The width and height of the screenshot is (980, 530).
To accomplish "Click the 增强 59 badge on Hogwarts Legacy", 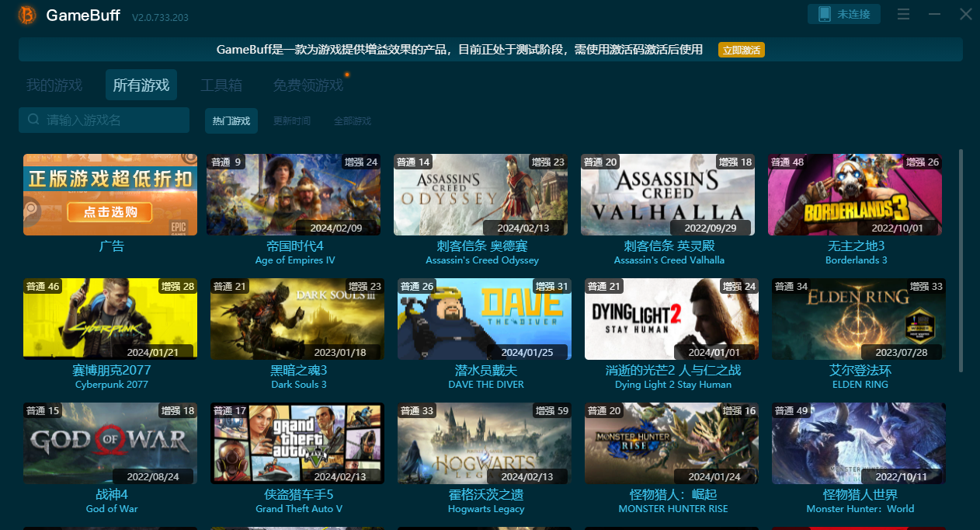I will (x=552, y=410).
